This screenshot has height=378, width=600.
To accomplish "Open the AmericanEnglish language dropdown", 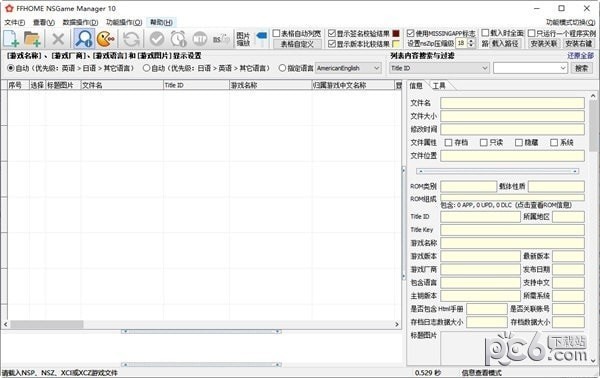I will point(348,68).
